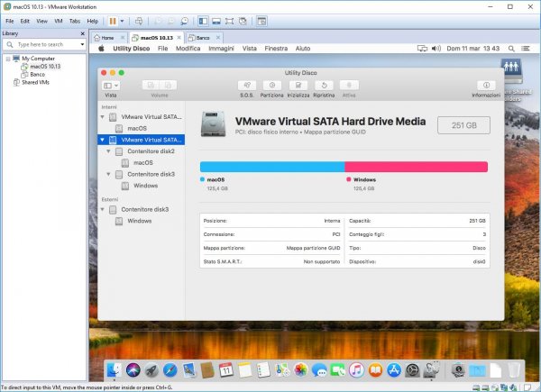Collapse the external Contenitore disk3 node
The height and width of the screenshot is (392, 541).
point(102,209)
